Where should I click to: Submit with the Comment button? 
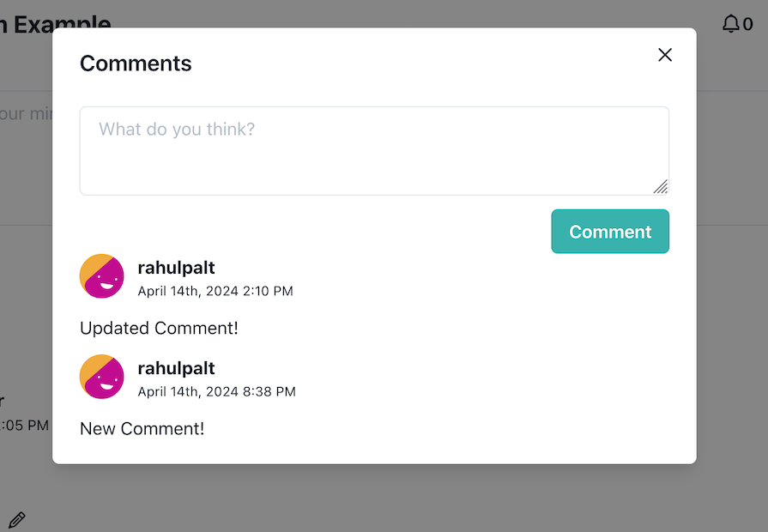tap(610, 232)
